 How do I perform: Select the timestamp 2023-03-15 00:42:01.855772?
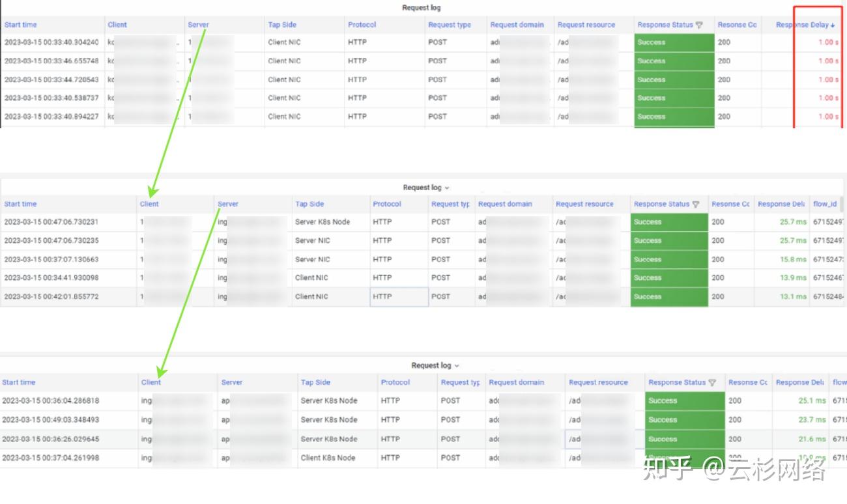[51, 296]
